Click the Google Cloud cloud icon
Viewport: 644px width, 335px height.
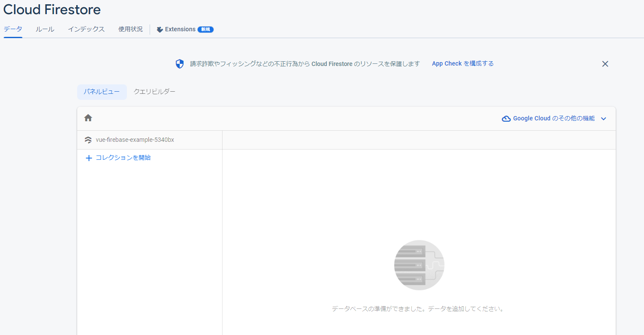506,119
